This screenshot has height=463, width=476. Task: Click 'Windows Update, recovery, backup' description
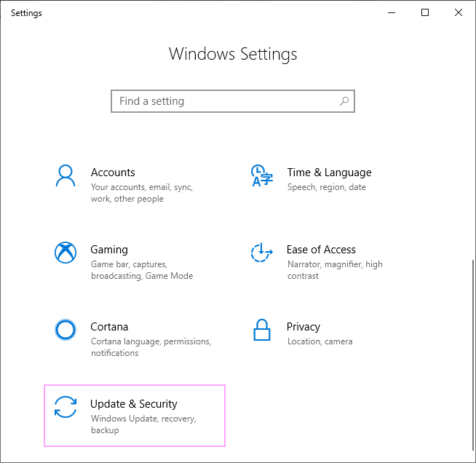[x=143, y=424]
